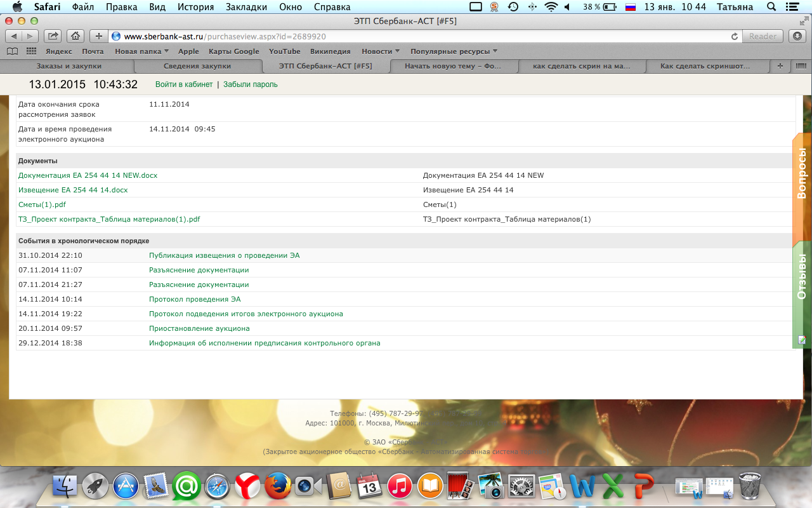Open the Яндекс bookmark
812x508 pixels.
tap(58, 51)
